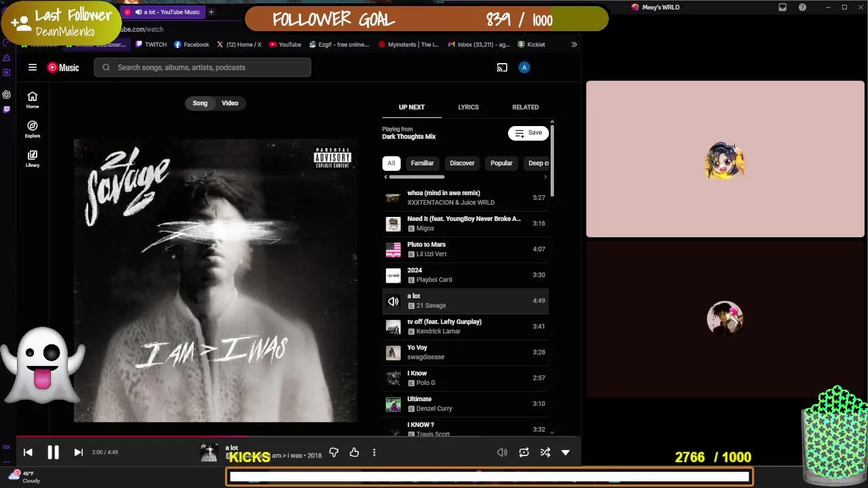Skip to the previous track
868x488 pixels.
coord(28,452)
